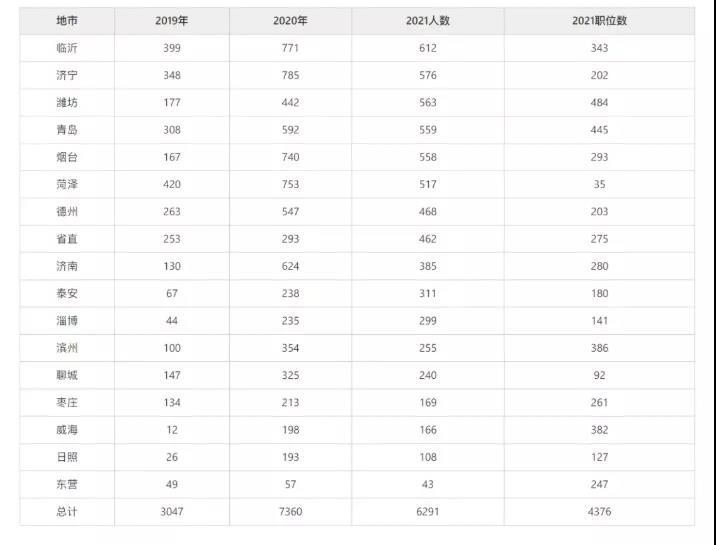716x545 pixels.
Task: Select the 德州 city cell
Action: pos(67,211)
